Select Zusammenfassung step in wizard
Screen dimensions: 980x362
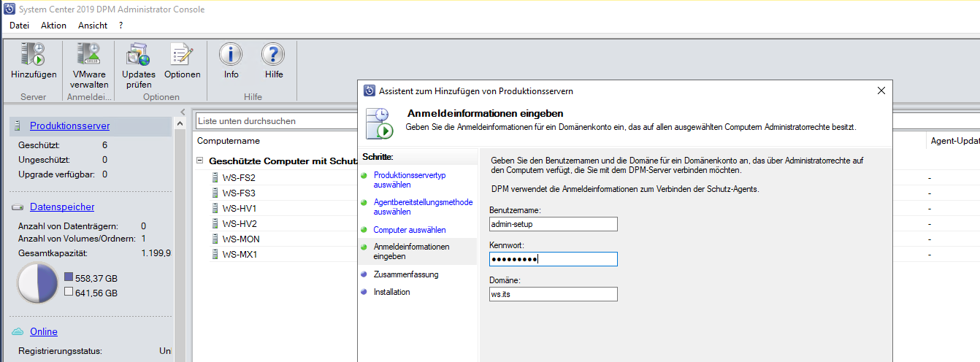[405, 274]
